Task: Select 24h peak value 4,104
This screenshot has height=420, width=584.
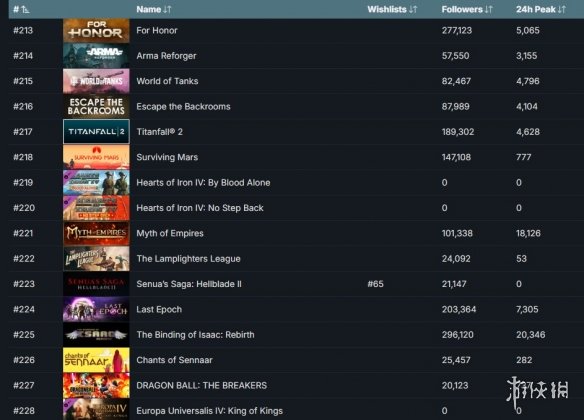Action: point(527,106)
